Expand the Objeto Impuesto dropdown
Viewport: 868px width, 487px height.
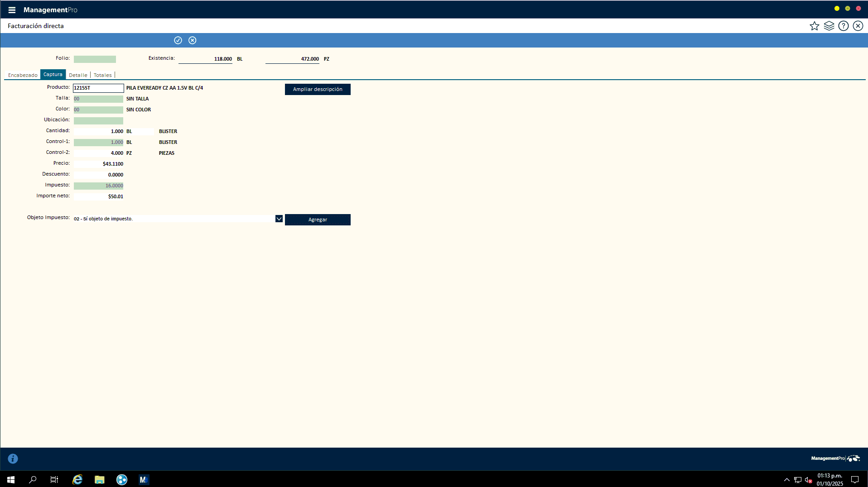[279, 219]
